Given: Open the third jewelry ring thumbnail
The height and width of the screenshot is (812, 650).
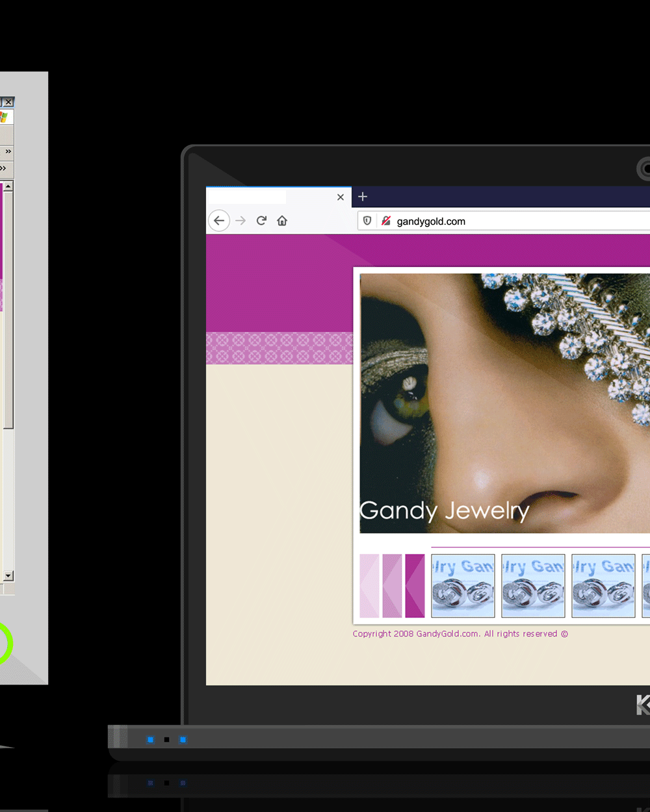Looking at the screenshot, I should click(603, 585).
